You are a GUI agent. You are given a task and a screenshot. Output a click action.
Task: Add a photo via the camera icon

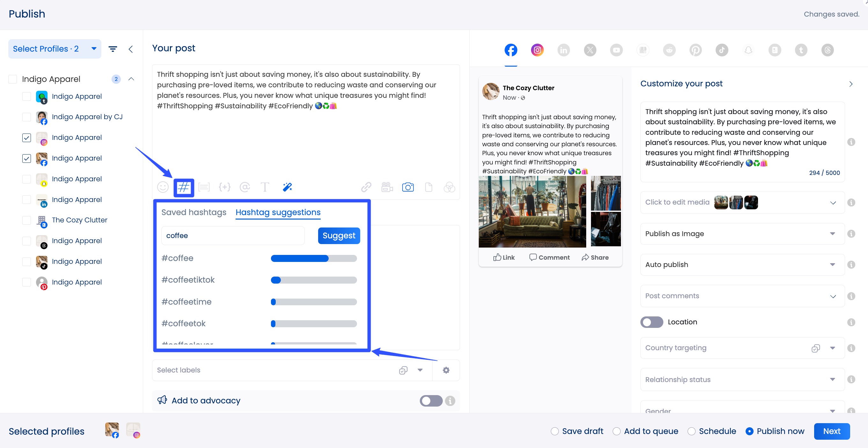[408, 187]
